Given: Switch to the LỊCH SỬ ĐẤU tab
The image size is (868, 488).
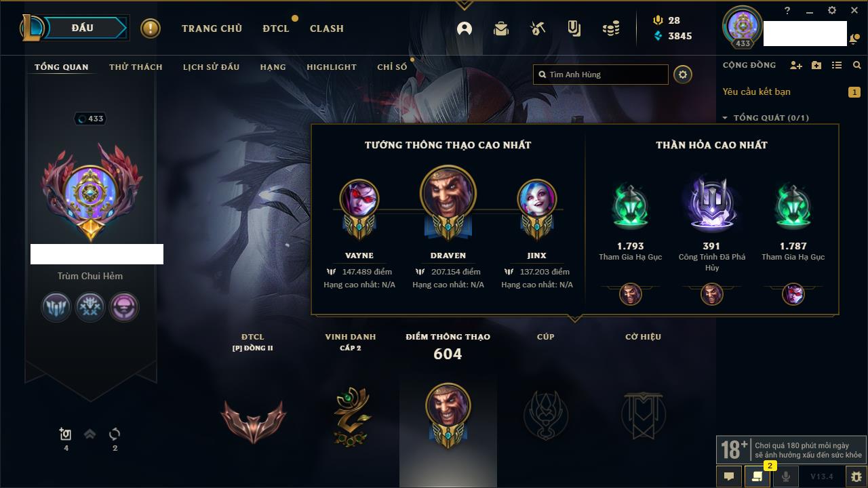Looking at the screenshot, I should click(x=211, y=67).
